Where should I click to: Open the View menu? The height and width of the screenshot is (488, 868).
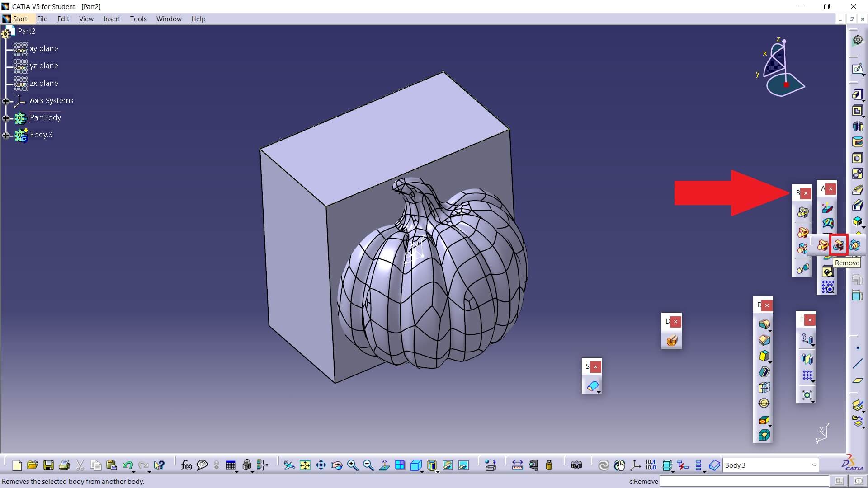pos(86,19)
